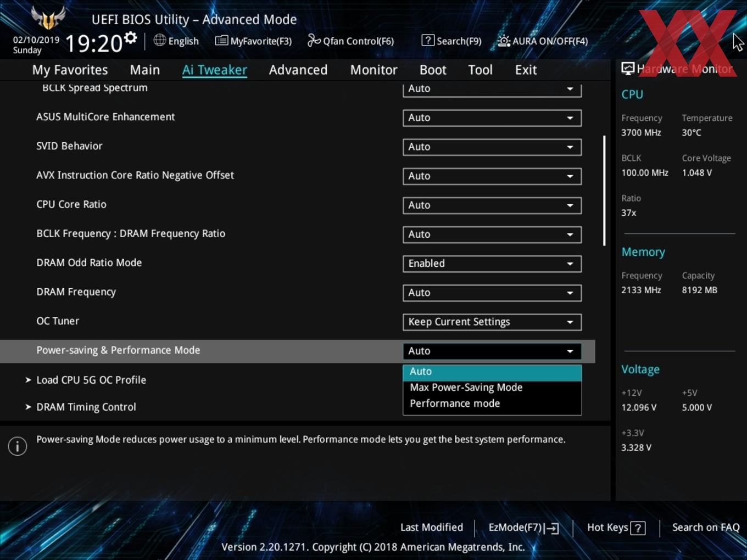Click the OC Tuner label
The image size is (747, 560).
pos(58,321)
